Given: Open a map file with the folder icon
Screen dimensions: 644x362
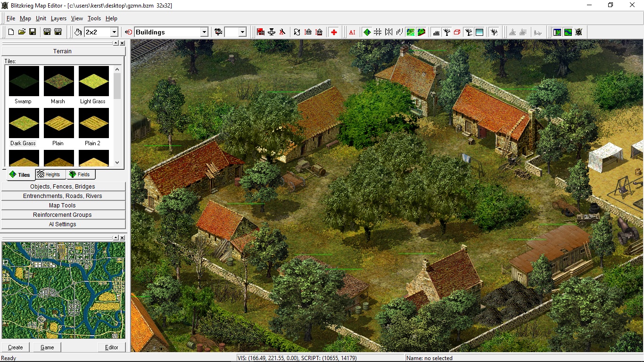Looking at the screenshot, I should coord(22,32).
